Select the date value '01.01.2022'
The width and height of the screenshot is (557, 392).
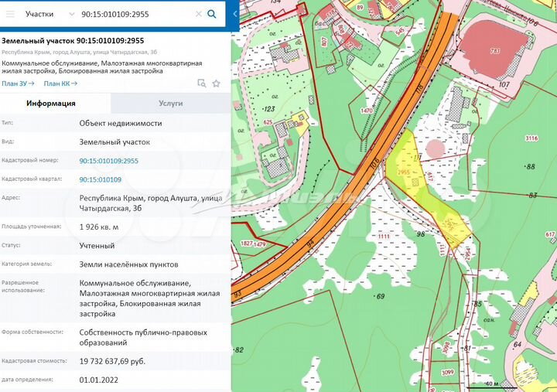click(x=98, y=380)
